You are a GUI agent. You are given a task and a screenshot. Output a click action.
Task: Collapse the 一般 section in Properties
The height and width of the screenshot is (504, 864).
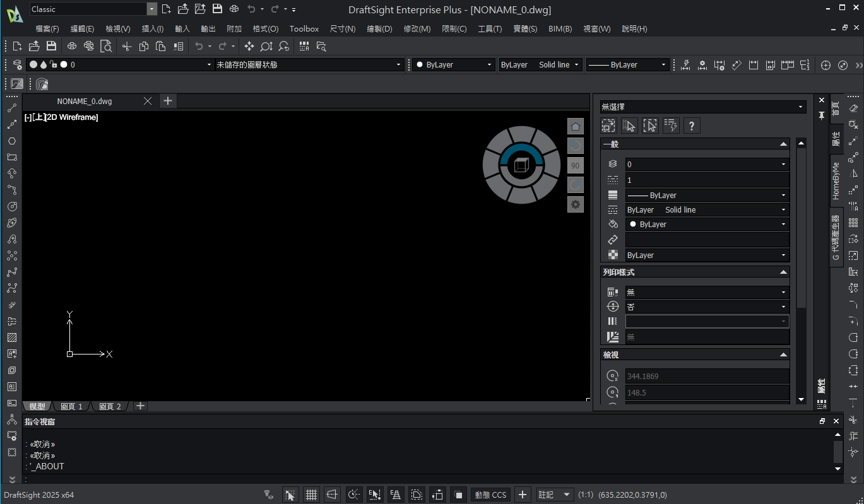pyautogui.click(x=783, y=144)
